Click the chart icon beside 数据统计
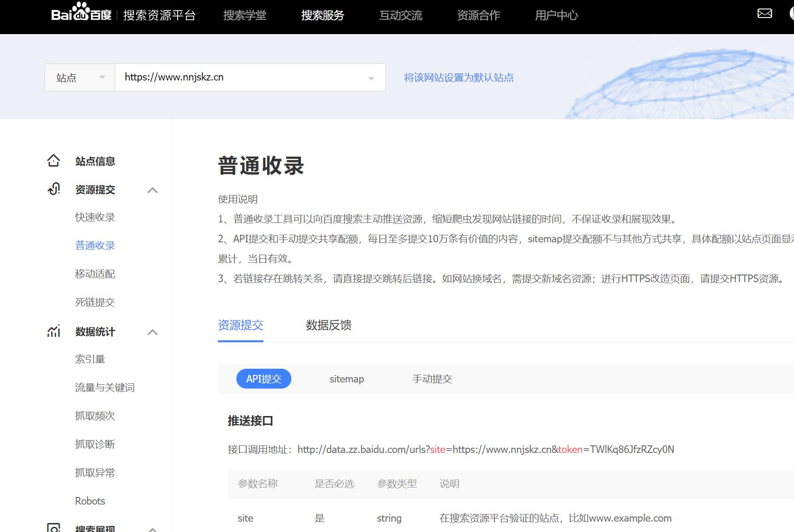This screenshot has height=532, width=794. click(x=54, y=331)
